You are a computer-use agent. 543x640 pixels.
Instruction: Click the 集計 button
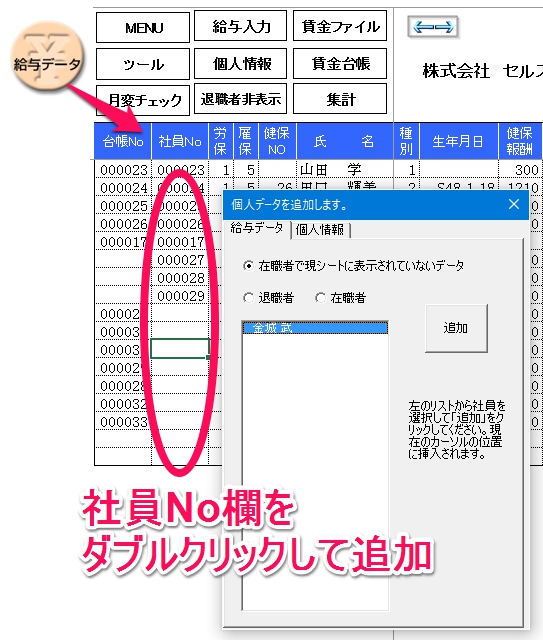tap(340, 99)
